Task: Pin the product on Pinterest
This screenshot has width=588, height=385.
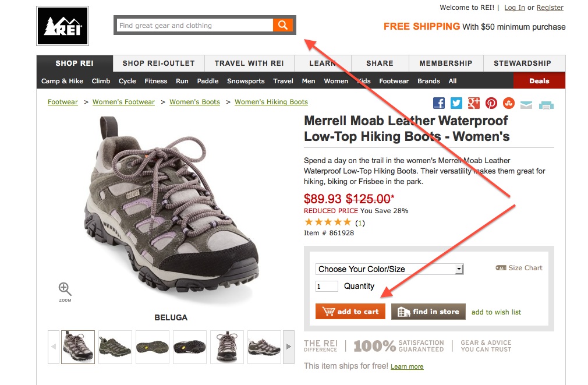Action: click(491, 103)
